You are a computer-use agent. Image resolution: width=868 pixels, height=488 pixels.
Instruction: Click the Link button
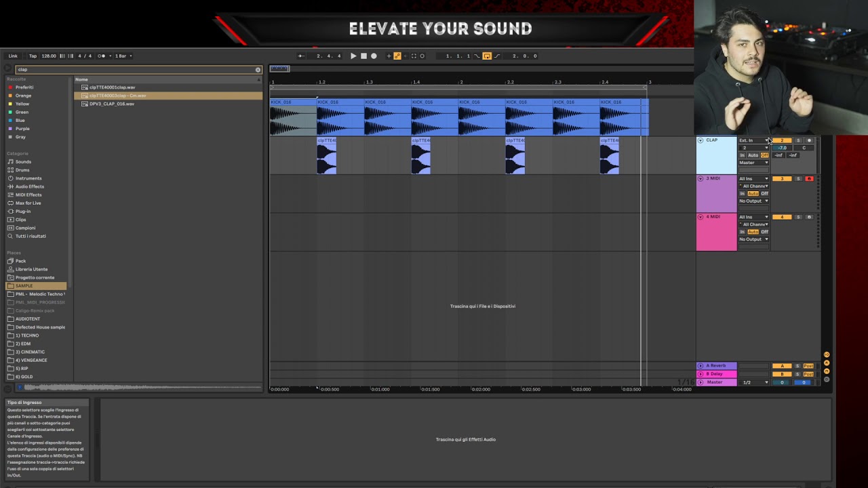click(x=13, y=56)
